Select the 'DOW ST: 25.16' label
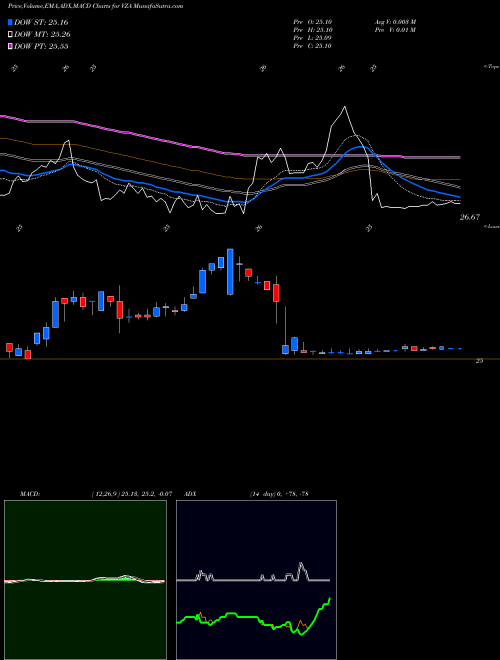 coord(41,22)
